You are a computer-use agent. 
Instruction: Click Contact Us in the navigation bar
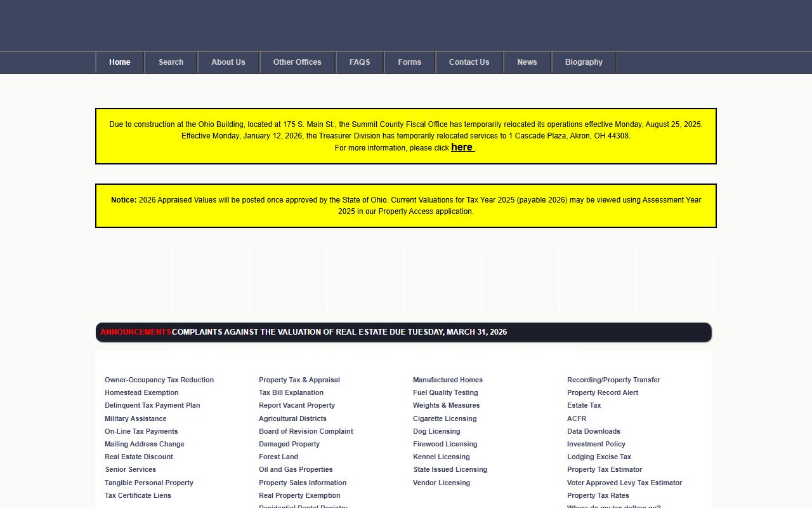point(469,62)
